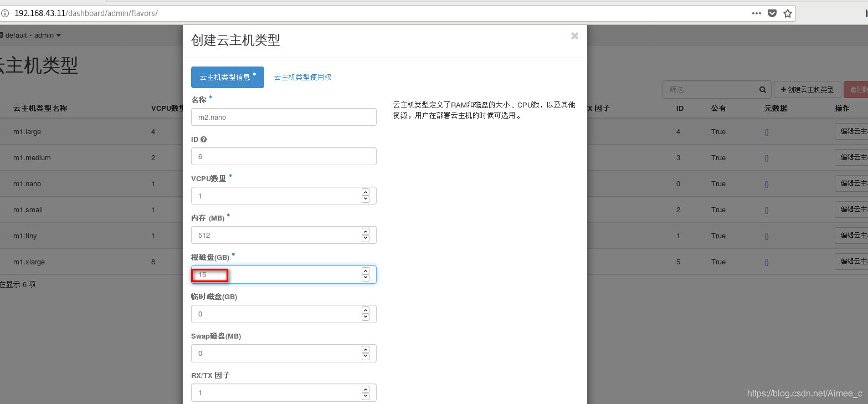Click 编辑云主机 button in m1.xlarge row
Image resolution: width=868 pixels, height=404 pixels.
[851, 262]
